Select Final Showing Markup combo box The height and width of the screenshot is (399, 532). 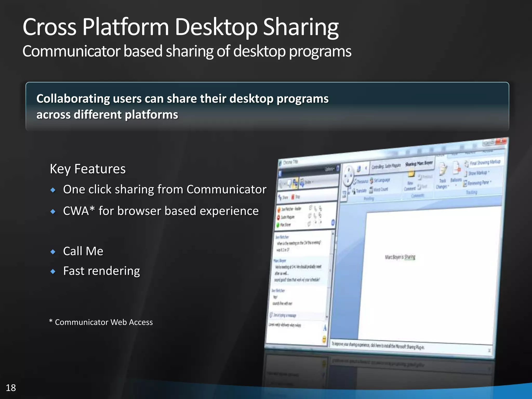tap(485, 163)
